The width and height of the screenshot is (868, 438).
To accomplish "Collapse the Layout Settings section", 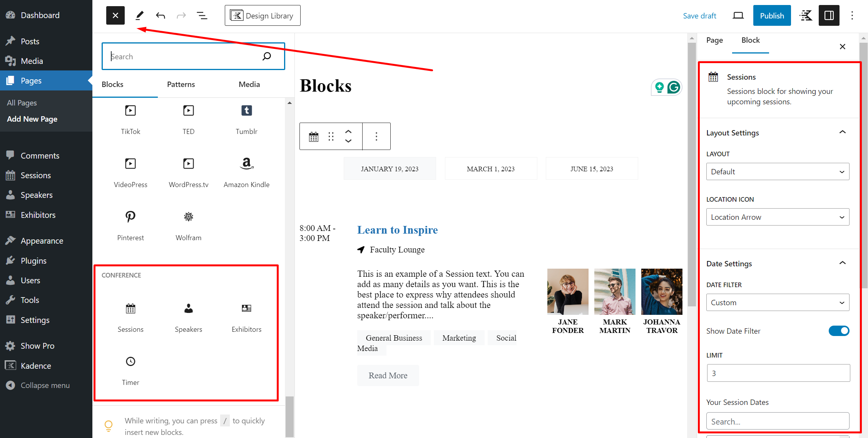I will tap(778, 133).
